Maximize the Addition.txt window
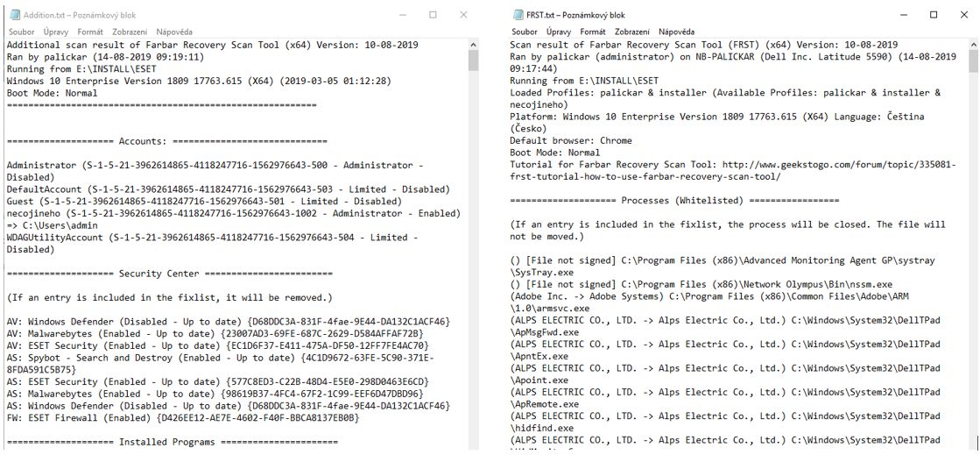The width and height of the screenshot is (980, 455). click(x=434, y=15)
